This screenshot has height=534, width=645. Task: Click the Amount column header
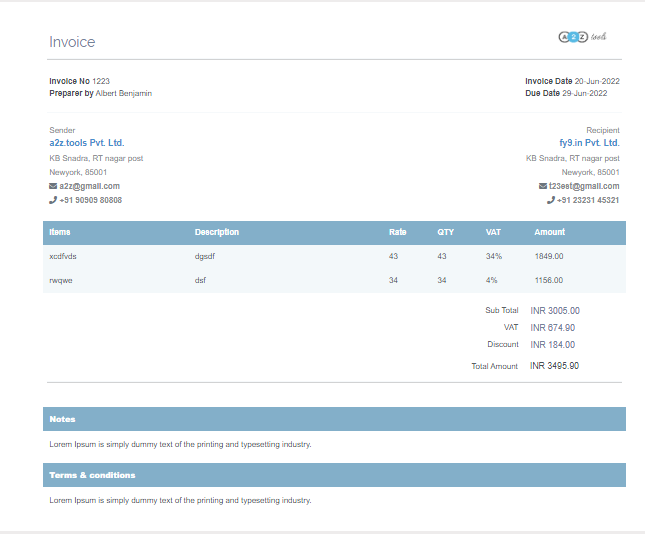[x=549, y=232]
